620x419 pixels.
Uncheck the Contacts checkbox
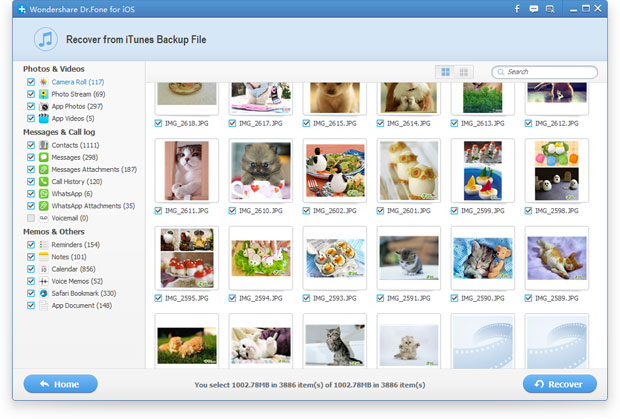[31, 145]
